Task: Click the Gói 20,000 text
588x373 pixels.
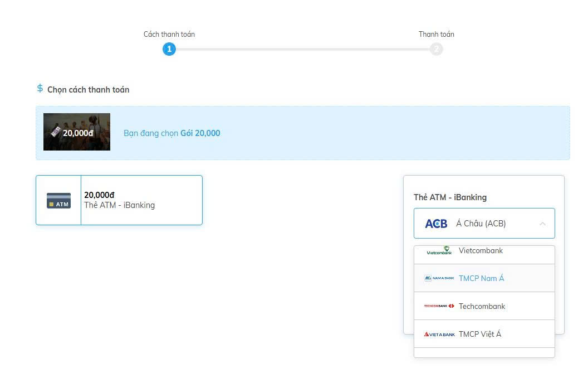Action: pyautogui.click(x=200, y=133)
